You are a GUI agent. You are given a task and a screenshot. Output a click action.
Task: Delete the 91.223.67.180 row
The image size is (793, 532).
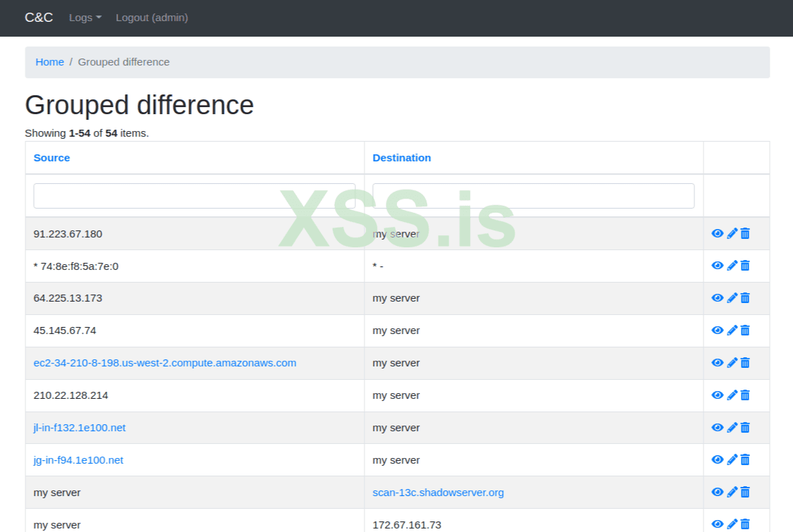pos(745,233)
